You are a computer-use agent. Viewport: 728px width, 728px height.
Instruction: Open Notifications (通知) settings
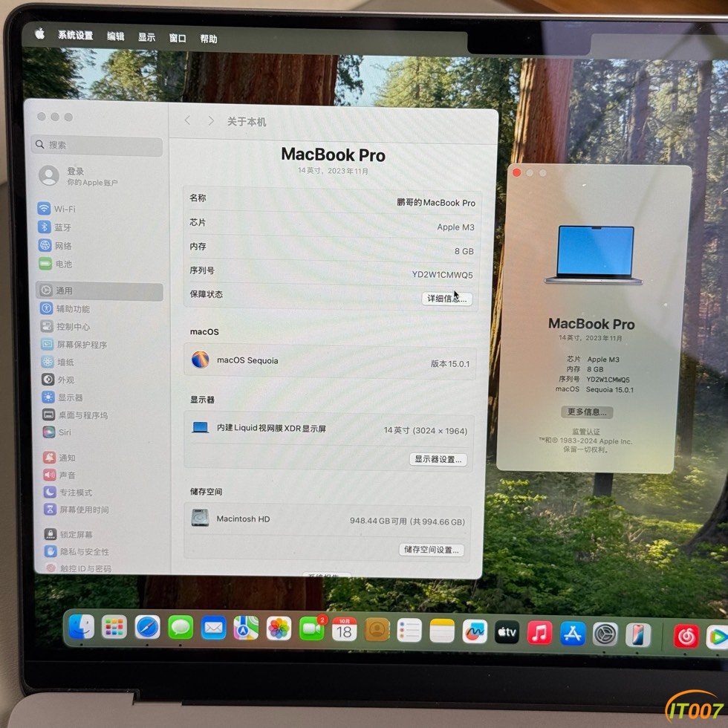59,458
